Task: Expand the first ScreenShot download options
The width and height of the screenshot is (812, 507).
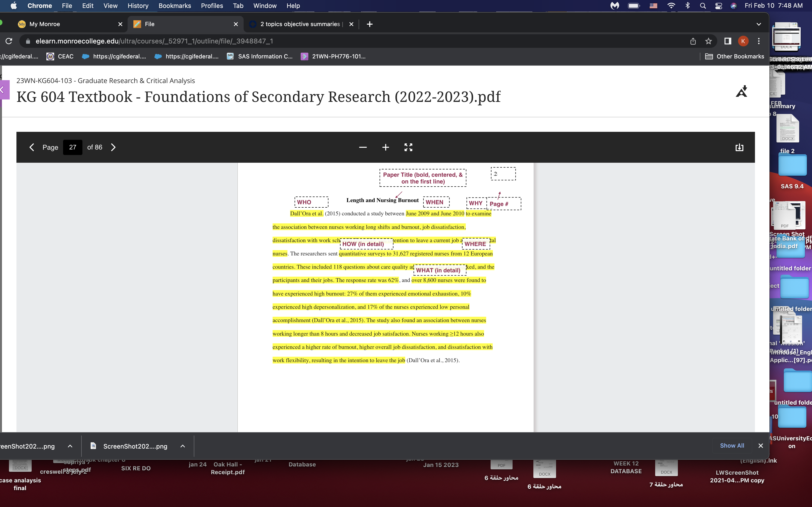Action: 70,446
